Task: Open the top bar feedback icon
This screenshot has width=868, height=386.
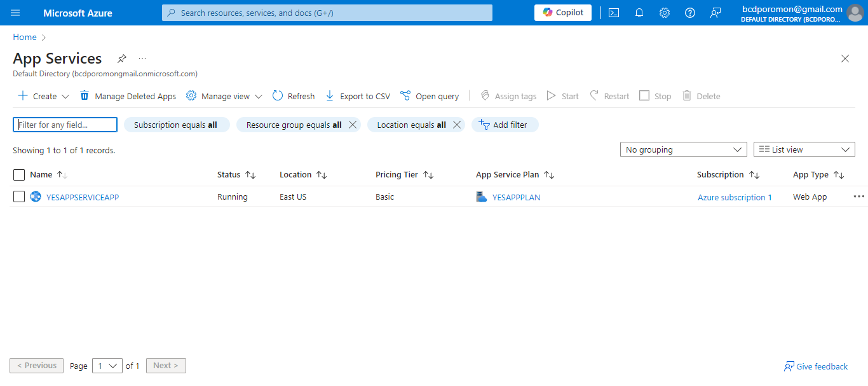Action: pyautogui.click(x=715, y=13)
